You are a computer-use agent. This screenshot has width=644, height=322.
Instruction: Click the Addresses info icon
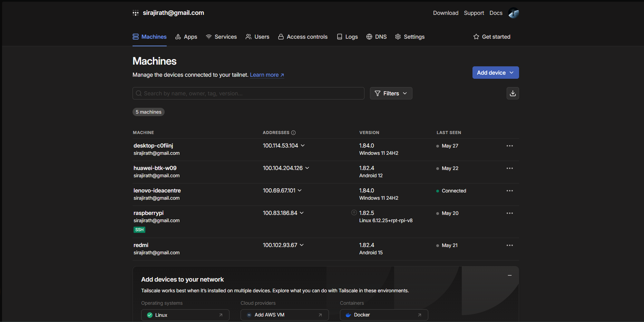click(293, 133)
